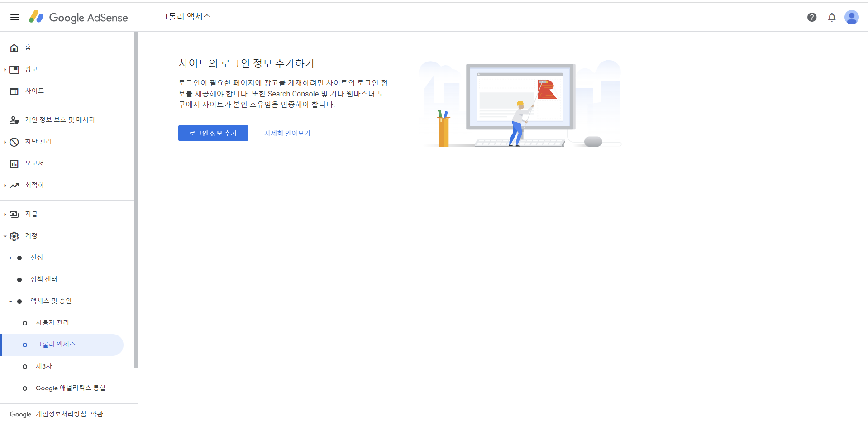The height and width of the screenshot is (426, 868).
Task: Click the sidebar vertical scrollbar
Action: click(136, 199)
